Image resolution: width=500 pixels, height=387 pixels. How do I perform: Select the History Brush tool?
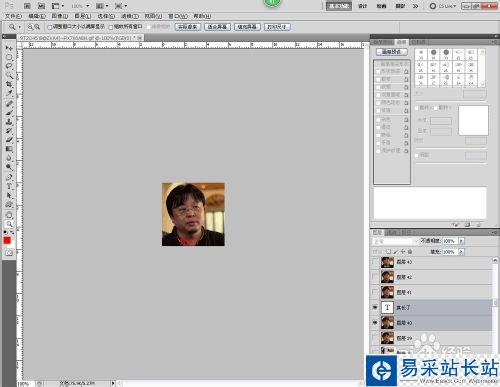[x=9, y=131]
